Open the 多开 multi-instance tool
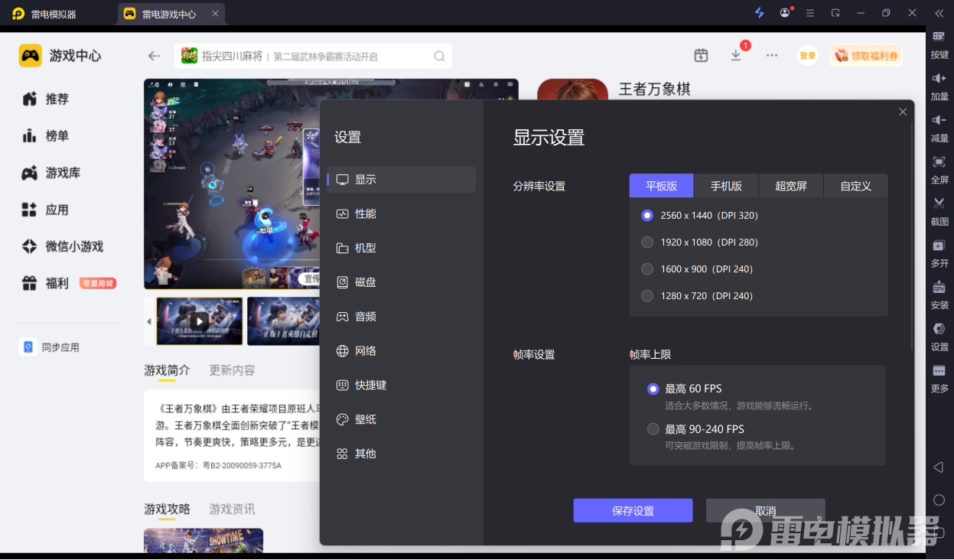This screenshot has width=954, height=560. 939,253
